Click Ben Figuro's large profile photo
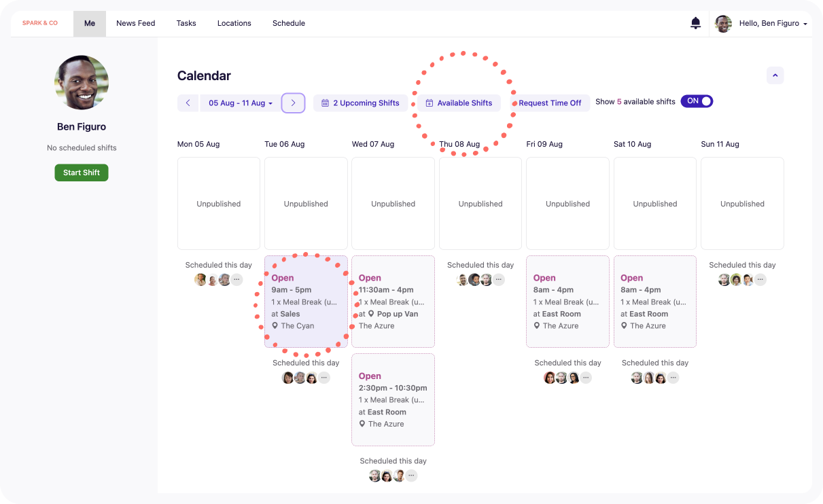This screenshot has height=504, width=823. coord(82,82)
